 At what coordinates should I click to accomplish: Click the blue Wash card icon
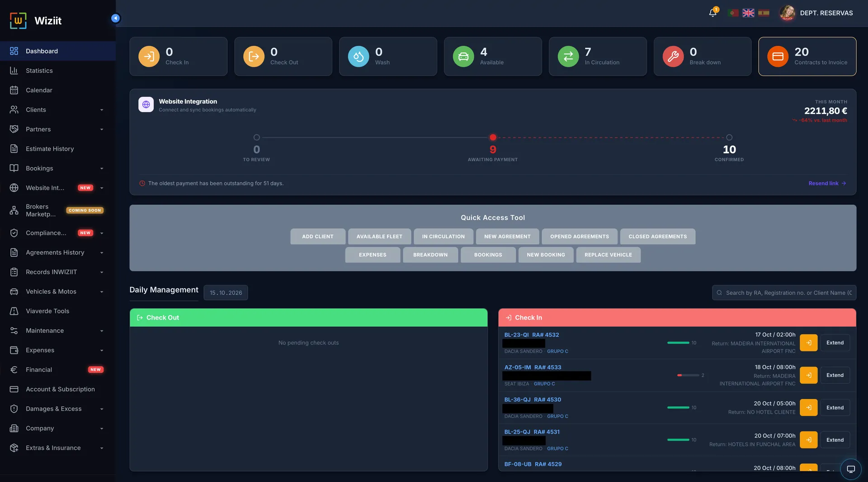tap(359, 57)
